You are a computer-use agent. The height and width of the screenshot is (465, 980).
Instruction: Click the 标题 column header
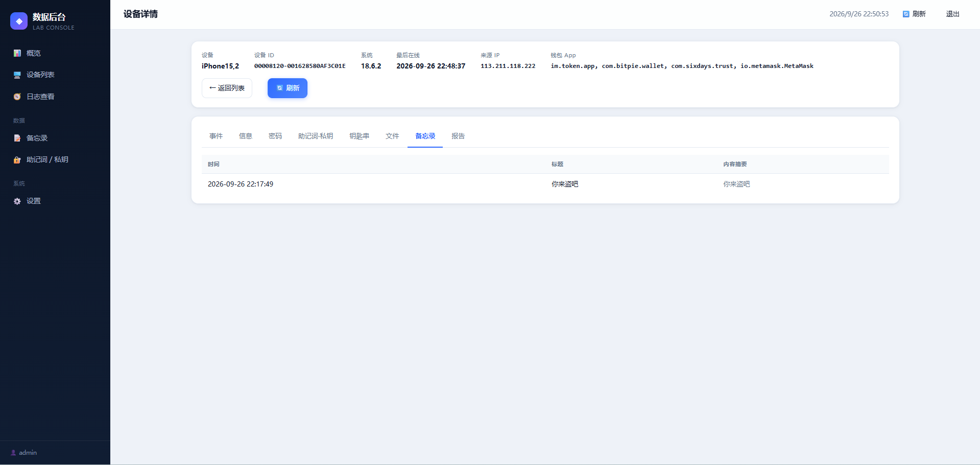tap(557, 164)
